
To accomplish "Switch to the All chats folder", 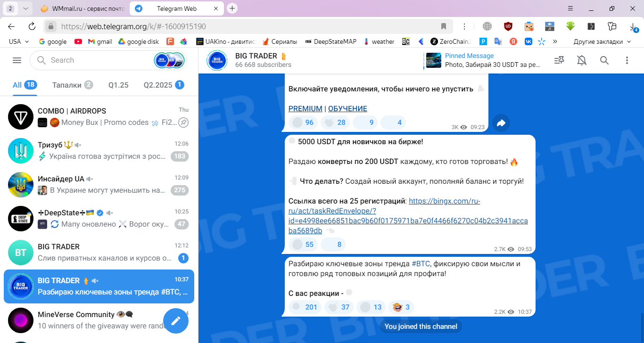I will coord(25,85).
